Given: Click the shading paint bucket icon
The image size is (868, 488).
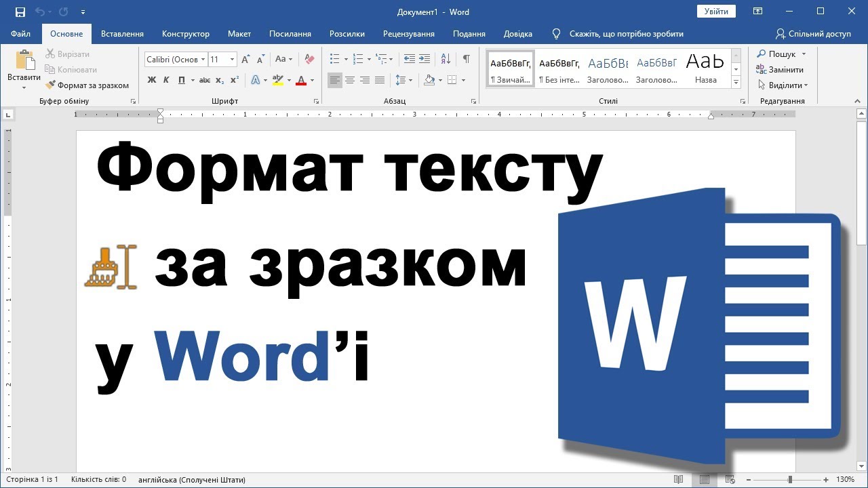Looking at the screenshot, I should click(x=429, y=80).
